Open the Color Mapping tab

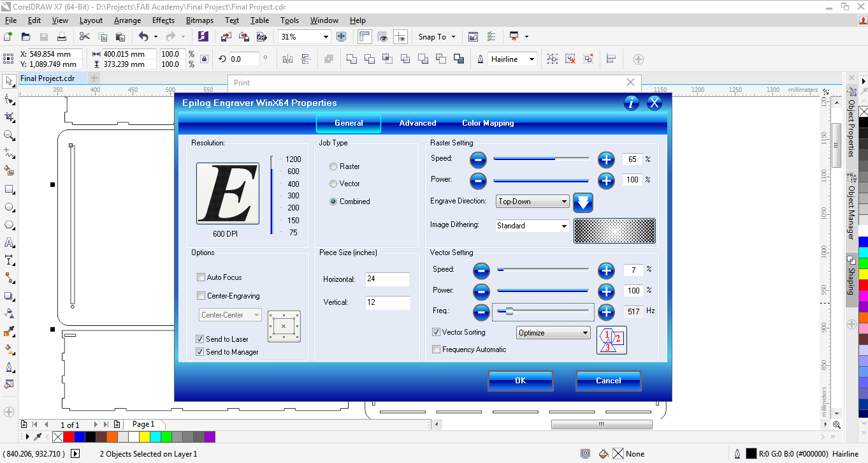(488, 123)
